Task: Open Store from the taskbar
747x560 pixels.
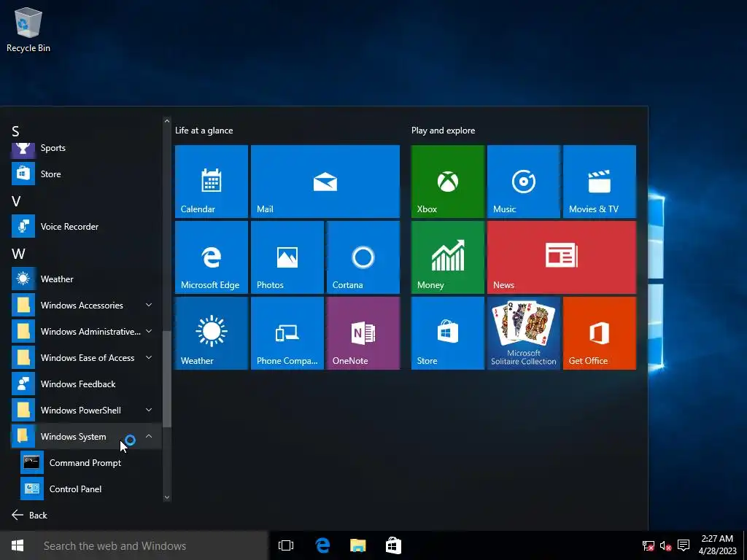Action: coord(393,545)
